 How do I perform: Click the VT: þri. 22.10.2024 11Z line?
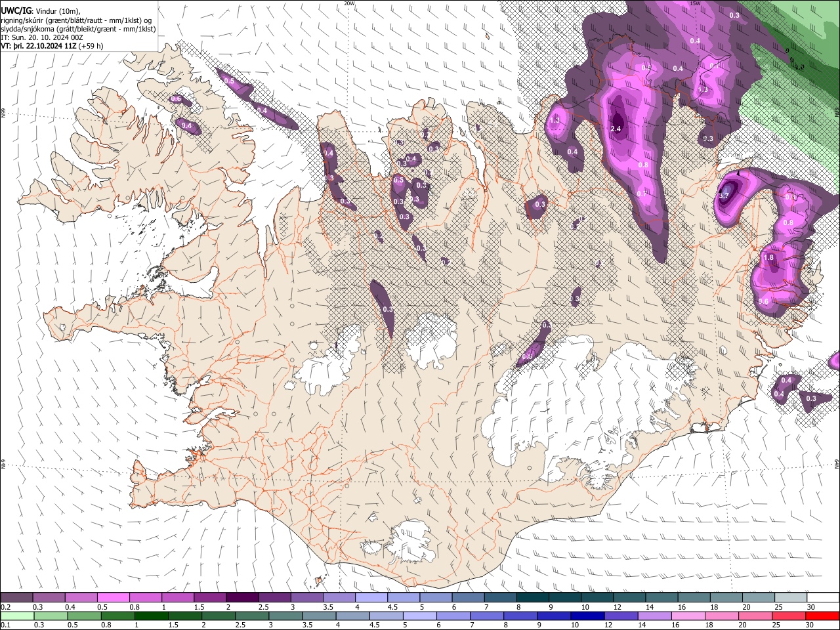click(x=39, y=46)
